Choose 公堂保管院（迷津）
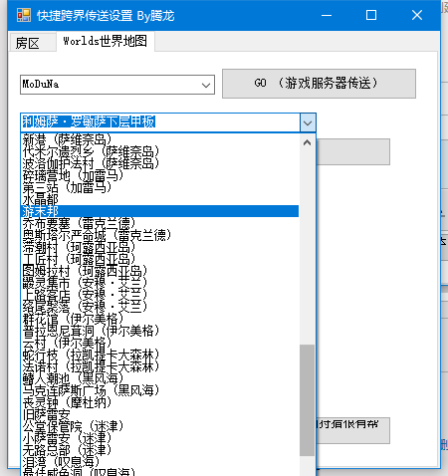Image resolution: width=448 pixels, height=476 pixels. coord(159,426)
